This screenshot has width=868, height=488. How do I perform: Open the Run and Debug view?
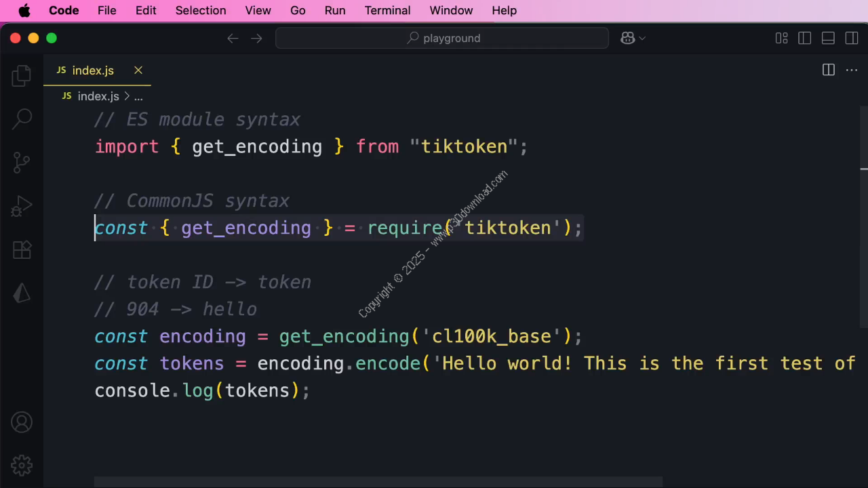click(22, 206)
